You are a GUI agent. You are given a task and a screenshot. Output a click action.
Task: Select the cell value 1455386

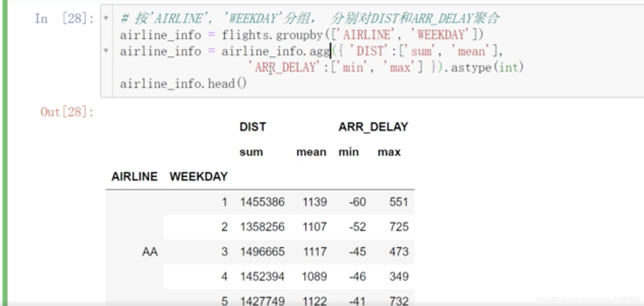[262, 202]
